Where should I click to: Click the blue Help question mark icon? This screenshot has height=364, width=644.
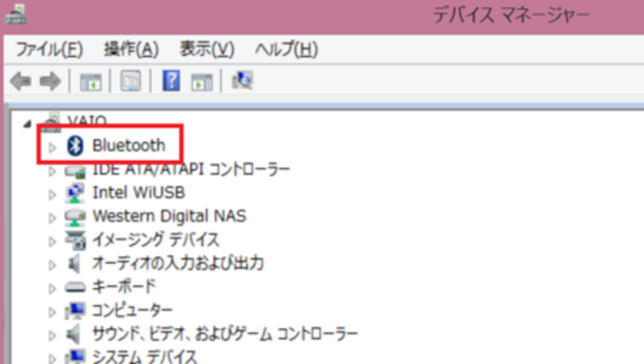(171, 80)
